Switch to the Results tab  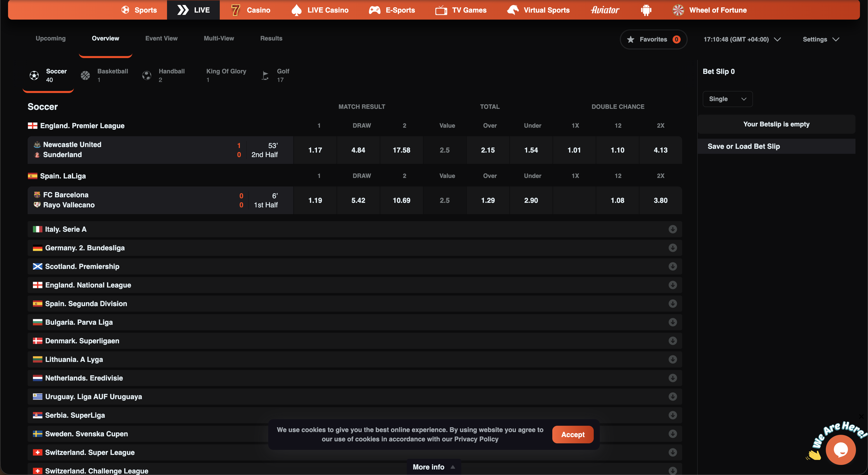(271, 38)
